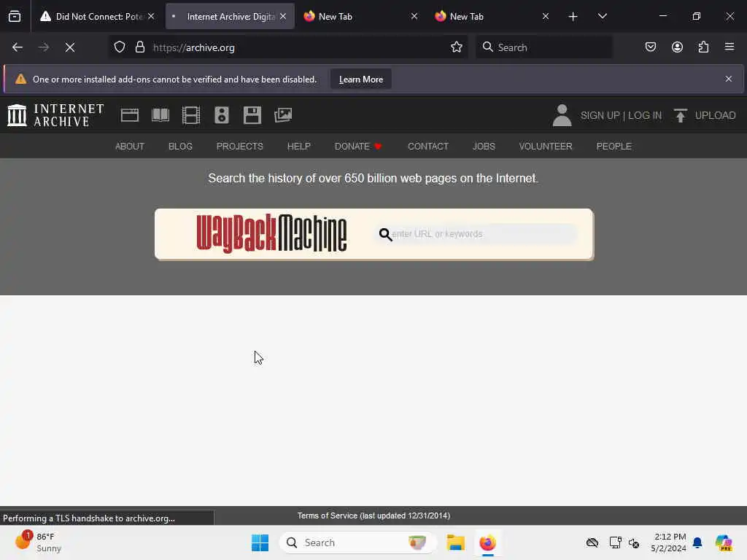Bookmark this page with star icon
Image resolution: width=747 pixels, height=560 pixels.
pyautogui.click(x=457, y=47)
